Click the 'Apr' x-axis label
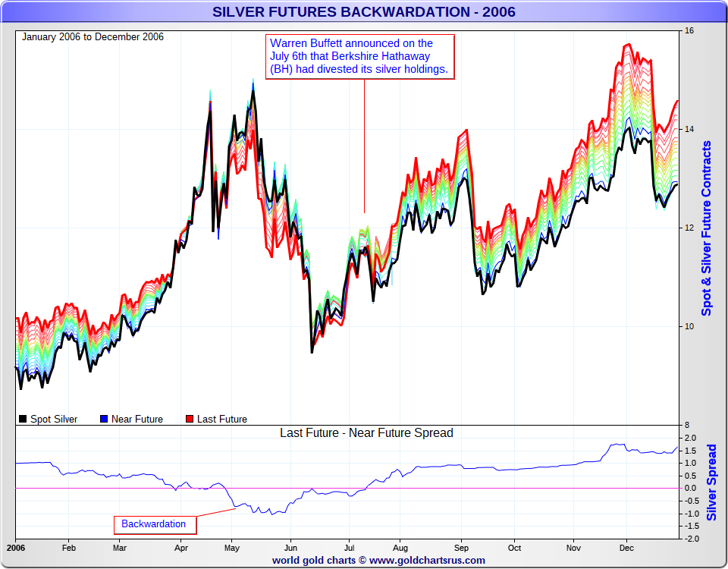Viewport: 728px width, 569px height. coord(181,548)
